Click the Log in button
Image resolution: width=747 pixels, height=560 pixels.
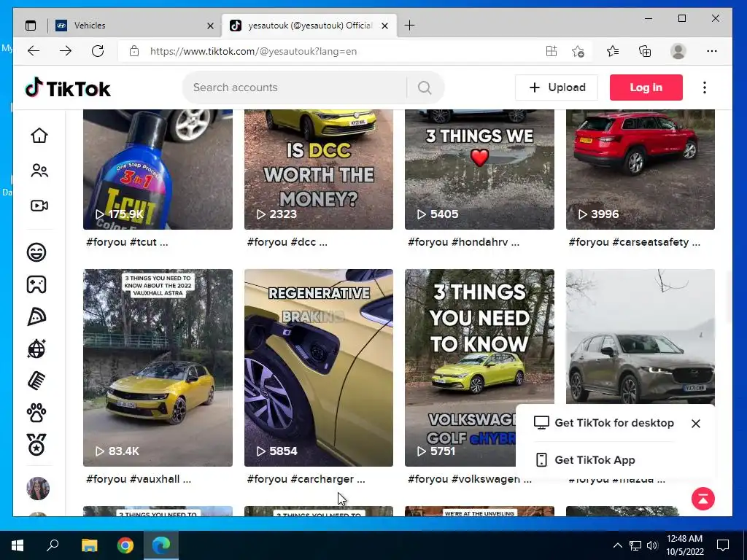(x=646, y=87)
